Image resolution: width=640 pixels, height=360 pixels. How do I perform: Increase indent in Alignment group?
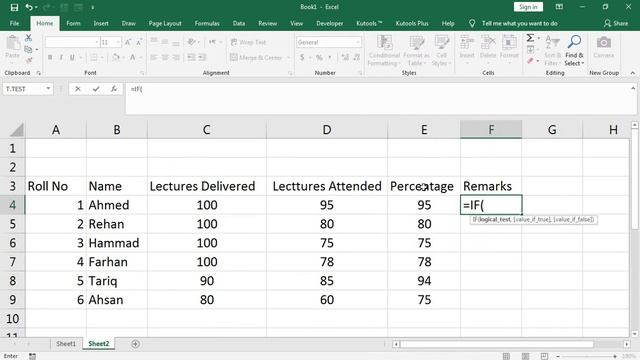(x=202, y=58)
